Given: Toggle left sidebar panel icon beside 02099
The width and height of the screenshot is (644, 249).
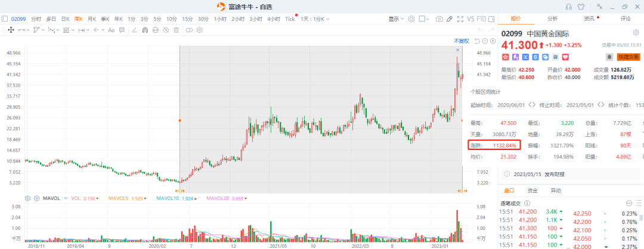Looking at the screenshot, I should point(5,19).
